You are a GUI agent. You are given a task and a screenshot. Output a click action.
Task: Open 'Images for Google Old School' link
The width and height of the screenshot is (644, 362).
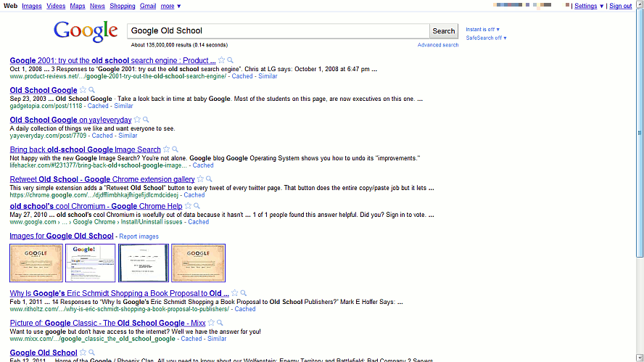(62, 236)
